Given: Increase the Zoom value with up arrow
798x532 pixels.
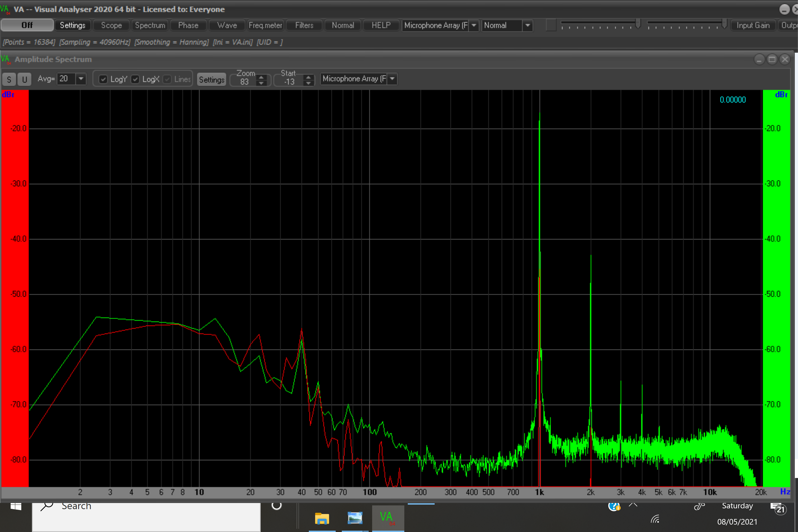Looking at the screenshot, I should [261, 78].
